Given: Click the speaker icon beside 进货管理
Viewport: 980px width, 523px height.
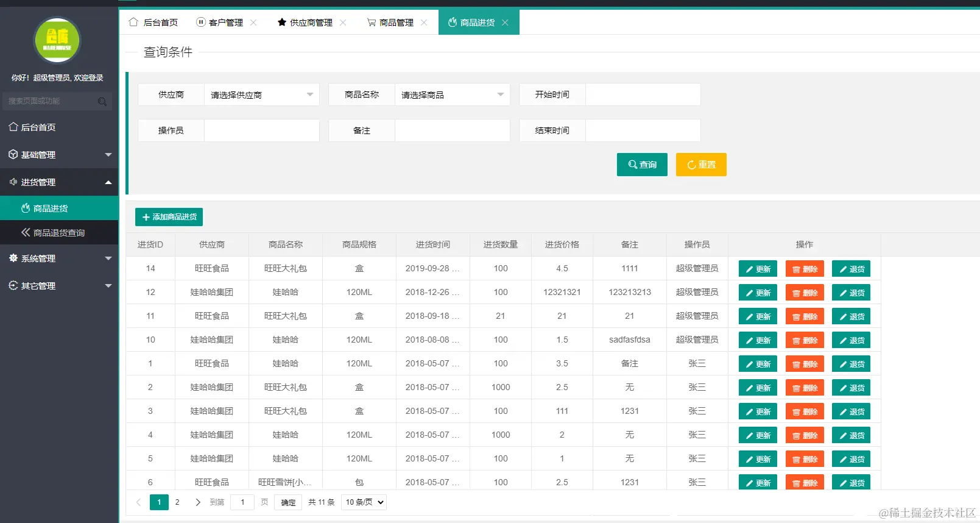Looking at the screenshot, I should click(x=13, y=182).
